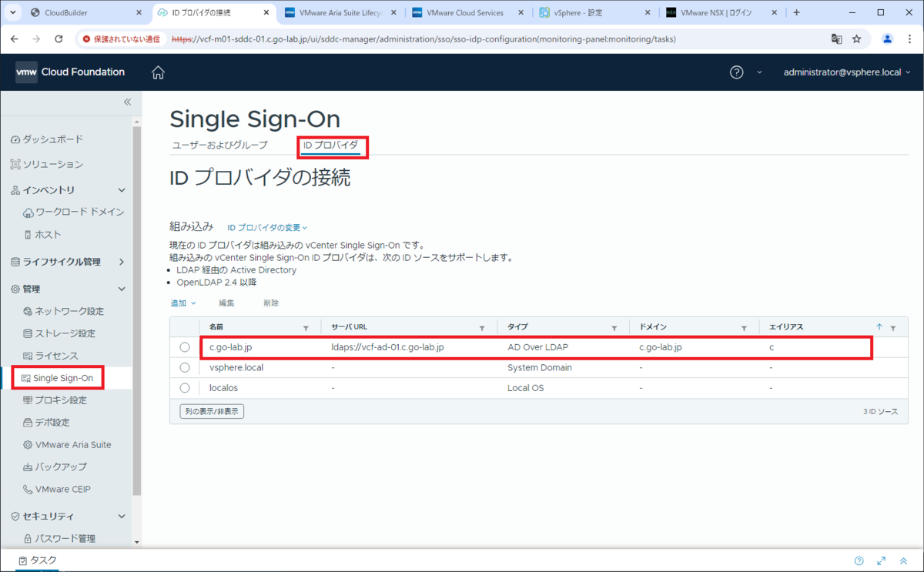Collapse the 管理 section
Image resolution: width=924 pixels, height=572 pixels.
pos(121,289)
